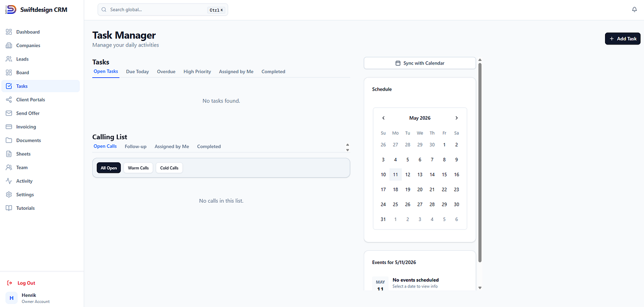The height and width of the screenshot is (307, 644).
Task: Click the calendar icon on Sync button
Action: [x=398, y=63]
